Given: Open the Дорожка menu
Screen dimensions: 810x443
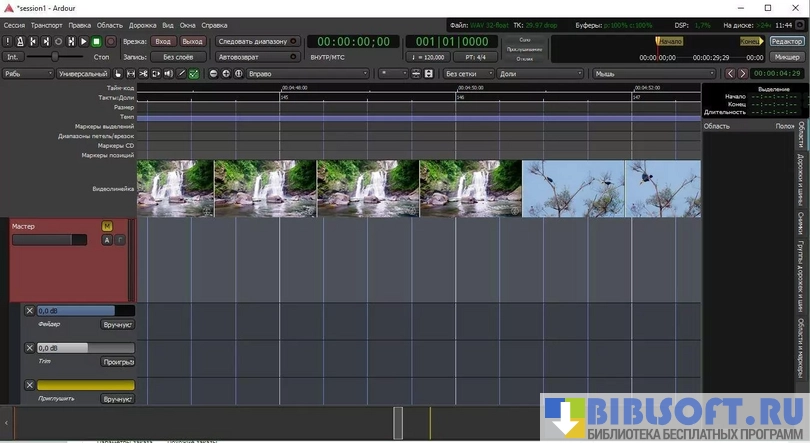Looking at the screenshot, I should (141, 24).
